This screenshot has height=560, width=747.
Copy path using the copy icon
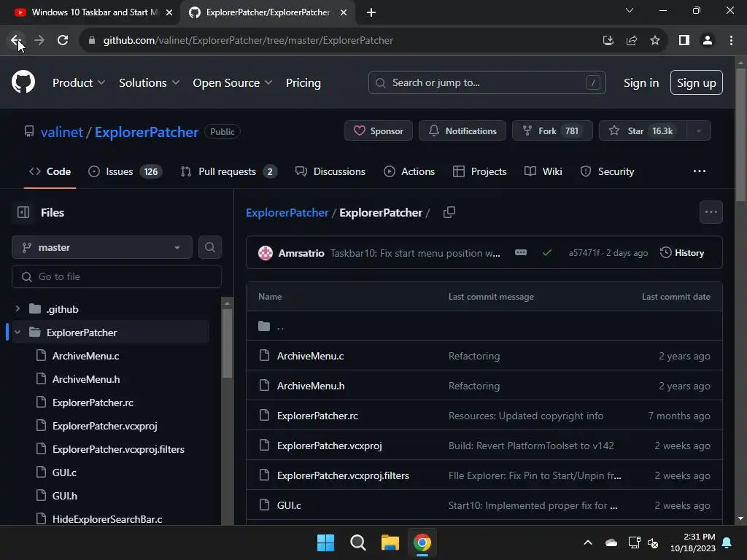(449, 212)
